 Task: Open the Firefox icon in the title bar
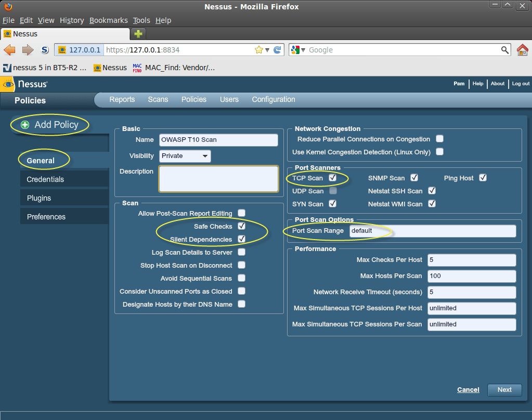click(x=8, y=6)
